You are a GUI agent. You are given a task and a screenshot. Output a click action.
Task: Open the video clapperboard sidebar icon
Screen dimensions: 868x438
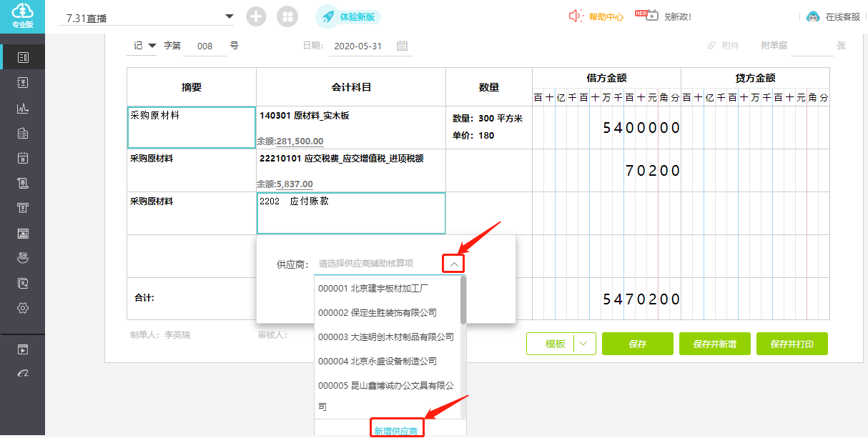coord(22,349)
